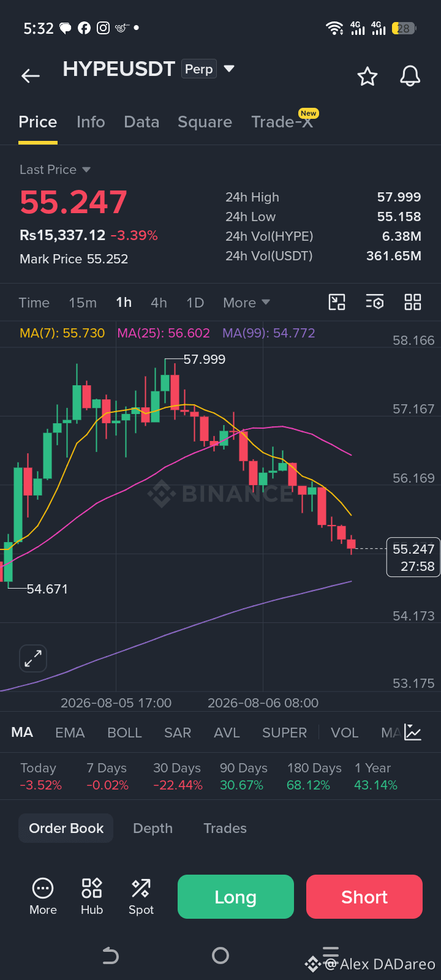Tap the Instagram notification icon in status bar
Image resolution: width=441 pixels, height=980 pixels.
coord(104,28)
